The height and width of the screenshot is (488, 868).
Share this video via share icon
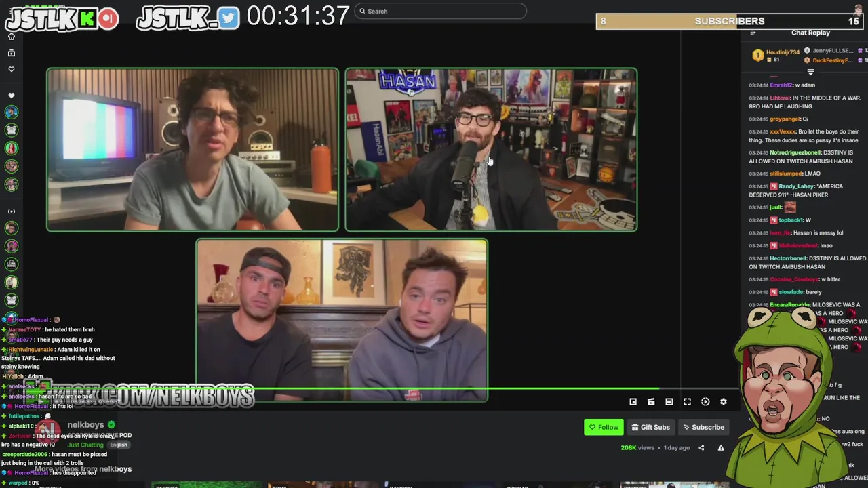[x=701, y=447]
